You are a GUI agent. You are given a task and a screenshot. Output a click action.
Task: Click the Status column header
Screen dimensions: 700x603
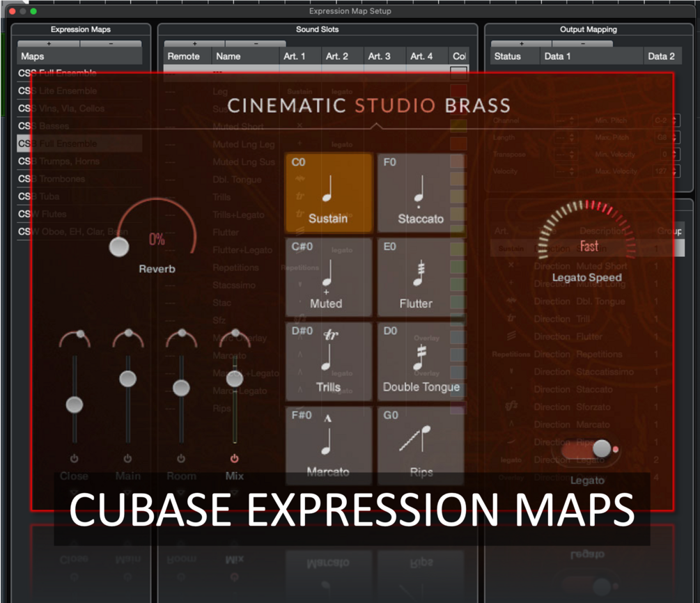pos(515,56)
